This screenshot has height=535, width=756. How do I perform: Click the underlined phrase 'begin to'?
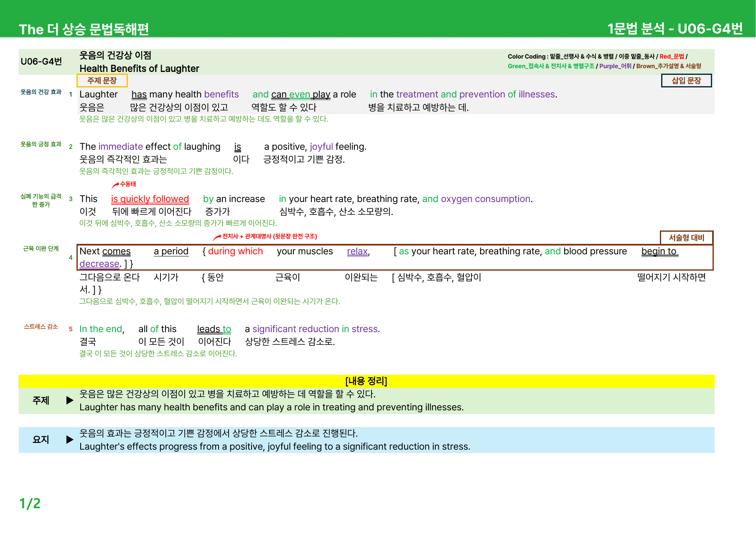coord(659,251)
